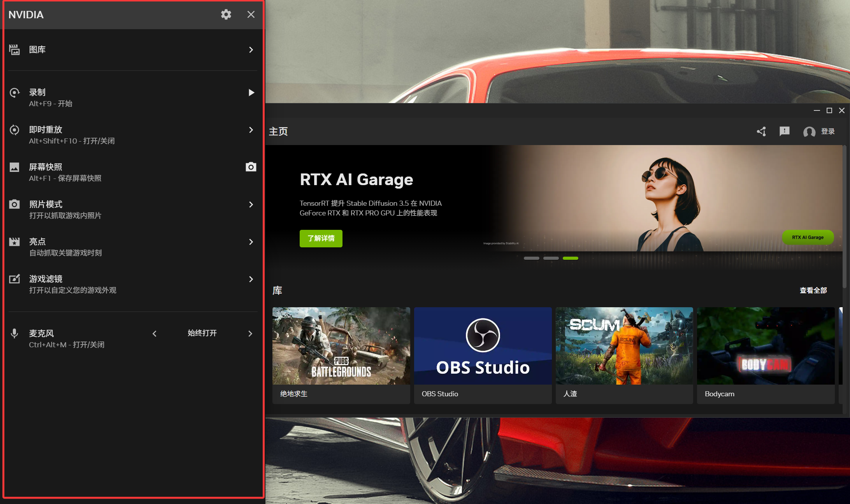Screen dimensions: 850x504
Task: Click the share icon in header
Action: click(761, 131)
